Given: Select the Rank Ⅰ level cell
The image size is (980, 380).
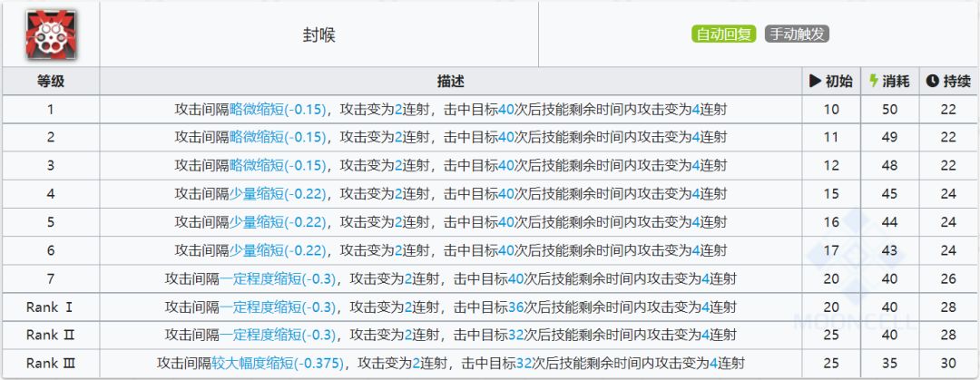Looking at the screenshot, I should click(50, 307).
